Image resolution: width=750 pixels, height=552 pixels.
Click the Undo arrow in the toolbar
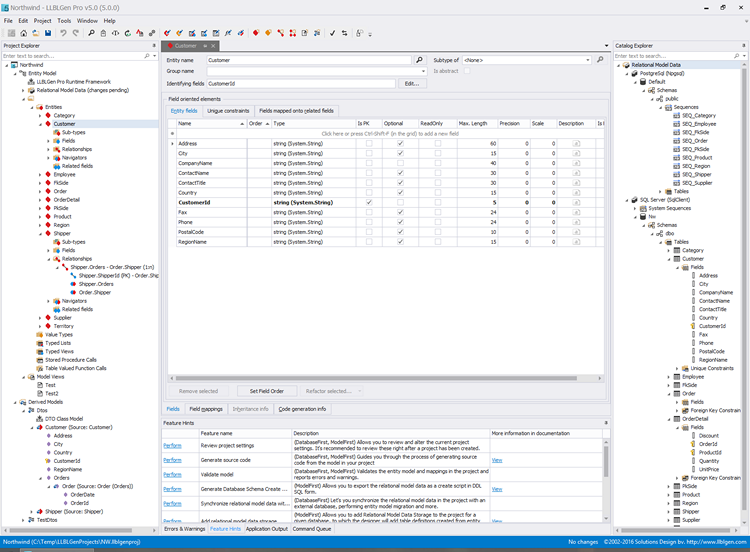[x=63, y=33]
